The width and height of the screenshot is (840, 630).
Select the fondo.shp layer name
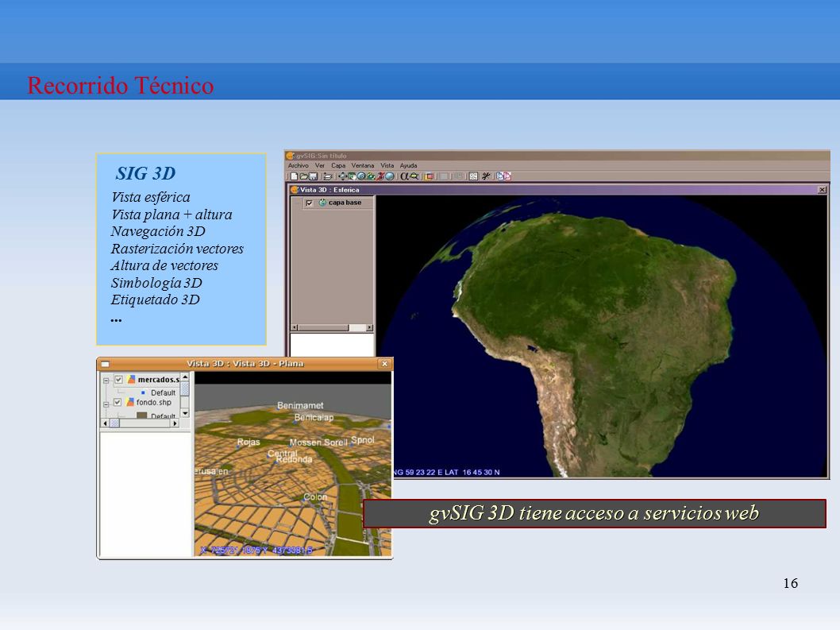(x=154, y=402)
